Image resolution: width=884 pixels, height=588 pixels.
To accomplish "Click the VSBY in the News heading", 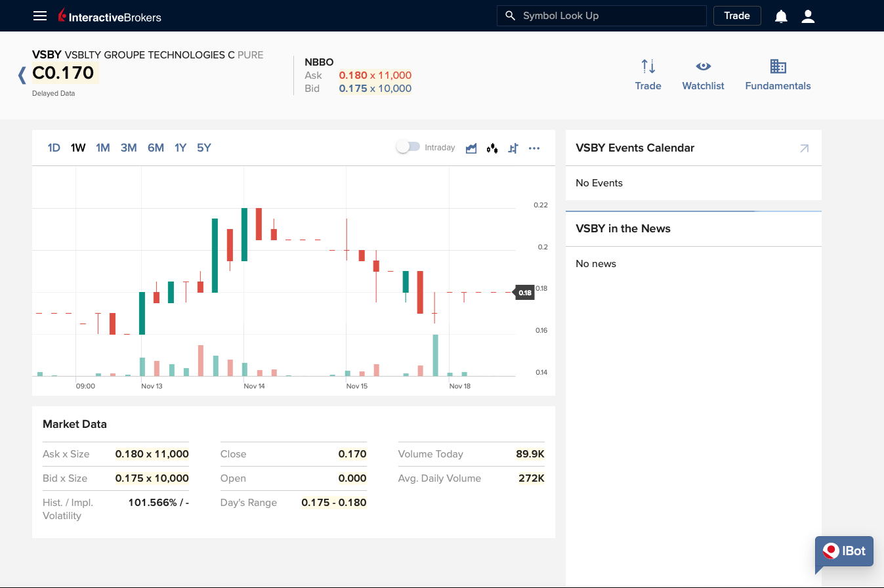I will coord(623,229).
